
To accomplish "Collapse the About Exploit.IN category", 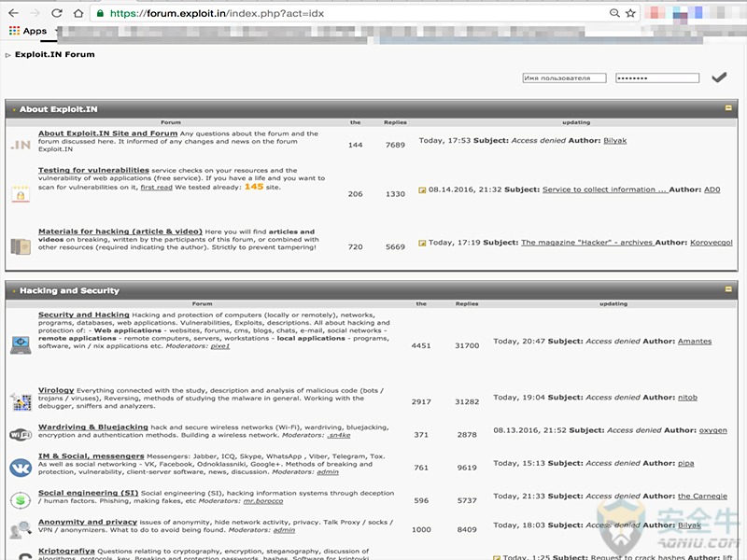I will (x=728, y=108).
